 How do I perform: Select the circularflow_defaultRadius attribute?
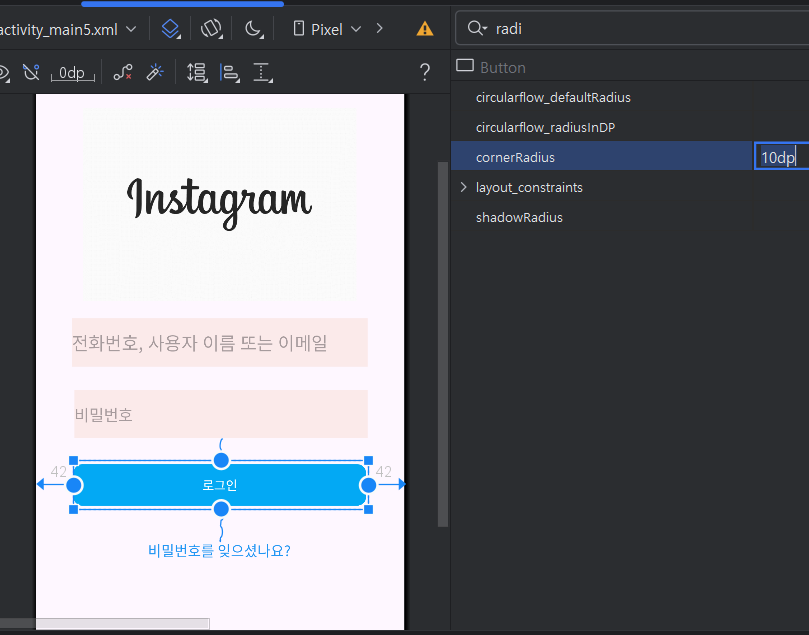tap(553, 97)
